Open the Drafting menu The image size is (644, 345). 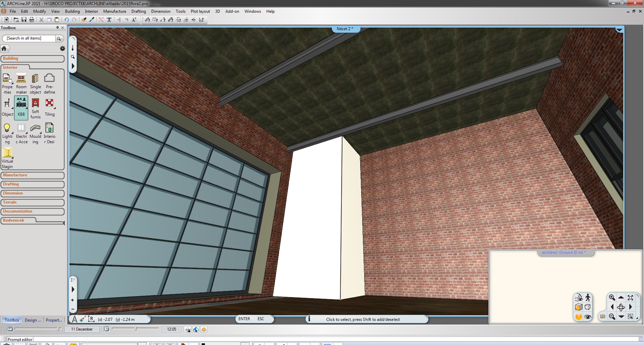[138, 11]
